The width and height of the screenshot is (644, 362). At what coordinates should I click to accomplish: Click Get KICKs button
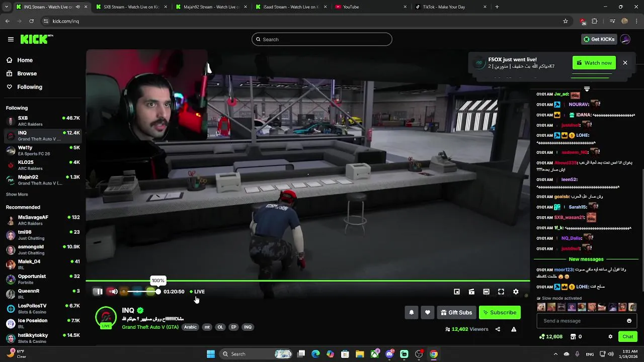[599, 39]
